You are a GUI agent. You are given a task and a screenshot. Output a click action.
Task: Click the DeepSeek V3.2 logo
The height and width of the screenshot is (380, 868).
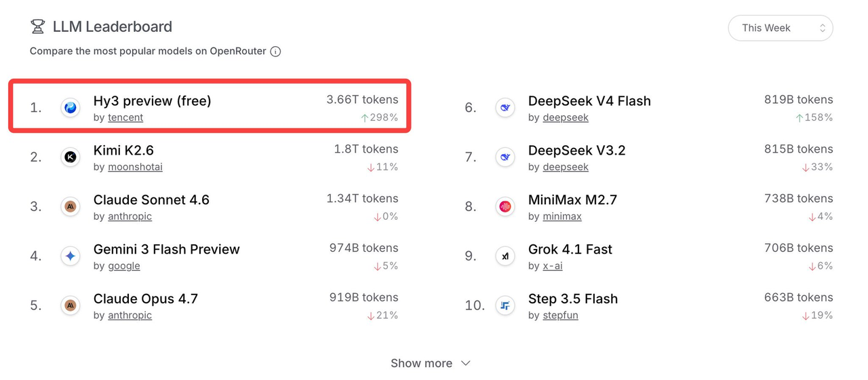pos(505,157)
